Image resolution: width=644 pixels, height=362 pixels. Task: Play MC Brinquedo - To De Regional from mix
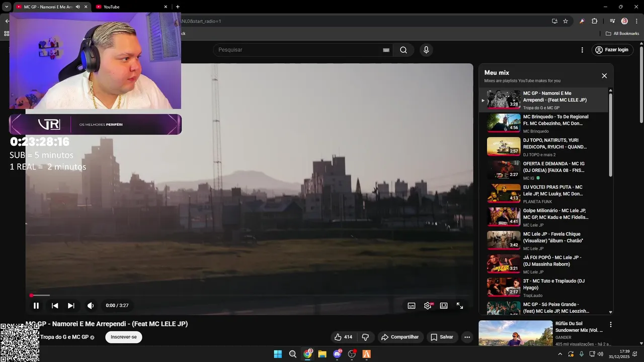pos(544,123)
